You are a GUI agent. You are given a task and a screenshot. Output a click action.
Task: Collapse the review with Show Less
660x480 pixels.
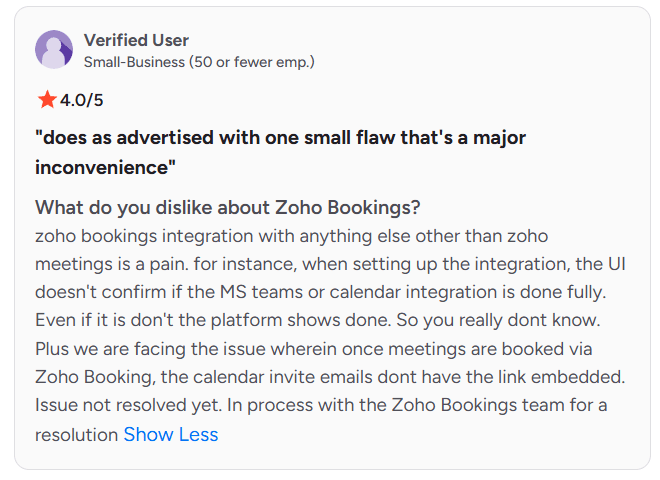[x=170, y=435]
